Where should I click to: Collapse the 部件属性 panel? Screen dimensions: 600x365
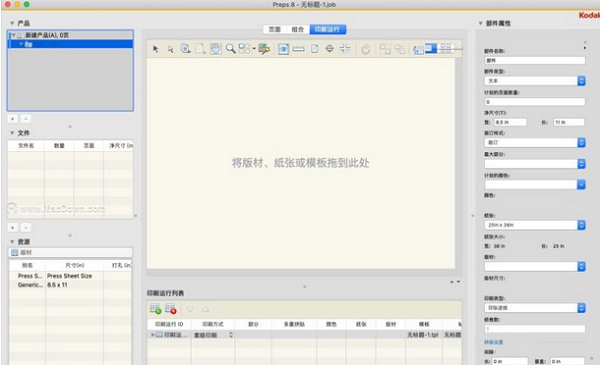[481, 23]
